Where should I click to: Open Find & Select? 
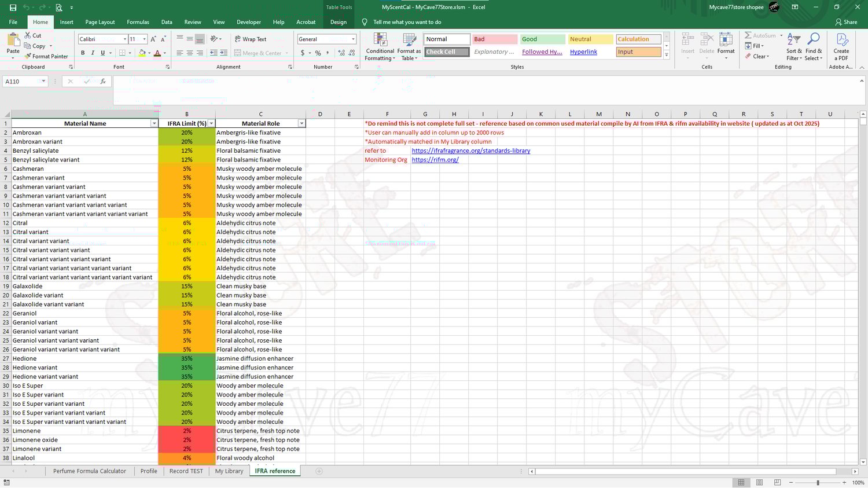[x=813, y=46]
